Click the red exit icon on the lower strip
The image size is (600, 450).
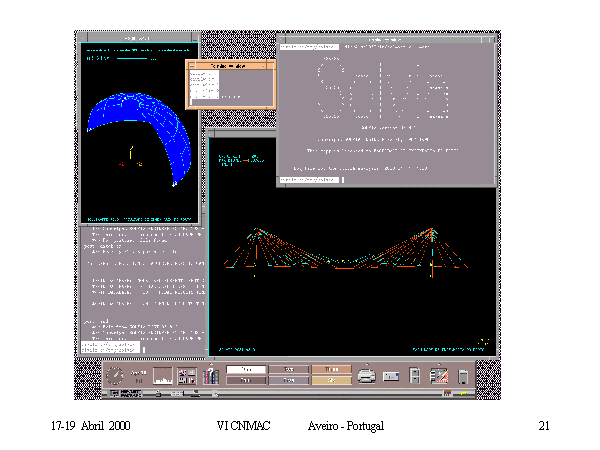(447, 393)
